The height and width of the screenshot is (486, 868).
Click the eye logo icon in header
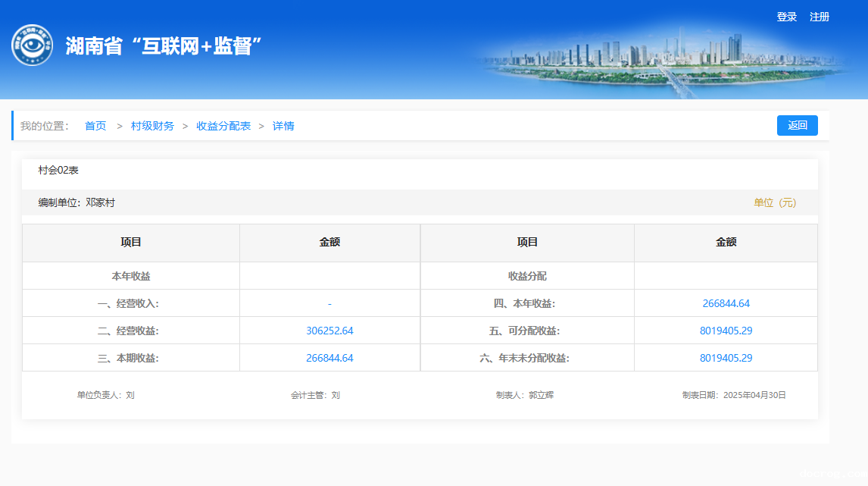coord(32,45)
